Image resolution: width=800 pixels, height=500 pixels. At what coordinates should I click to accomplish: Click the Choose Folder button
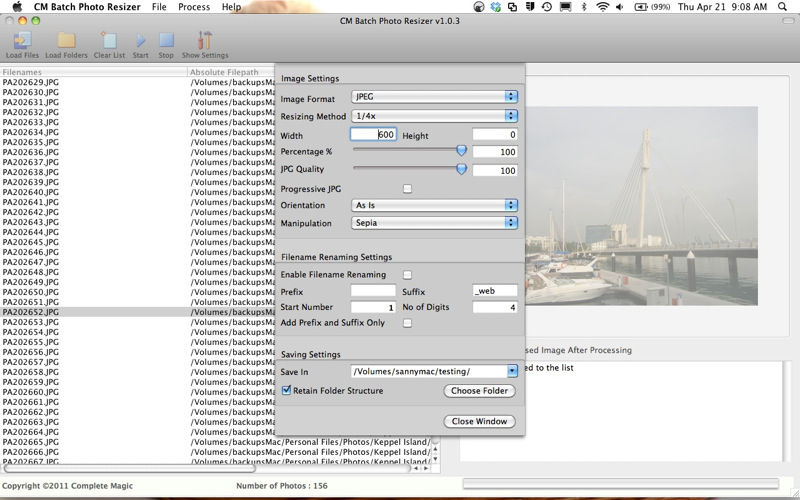tap(481, 391)
